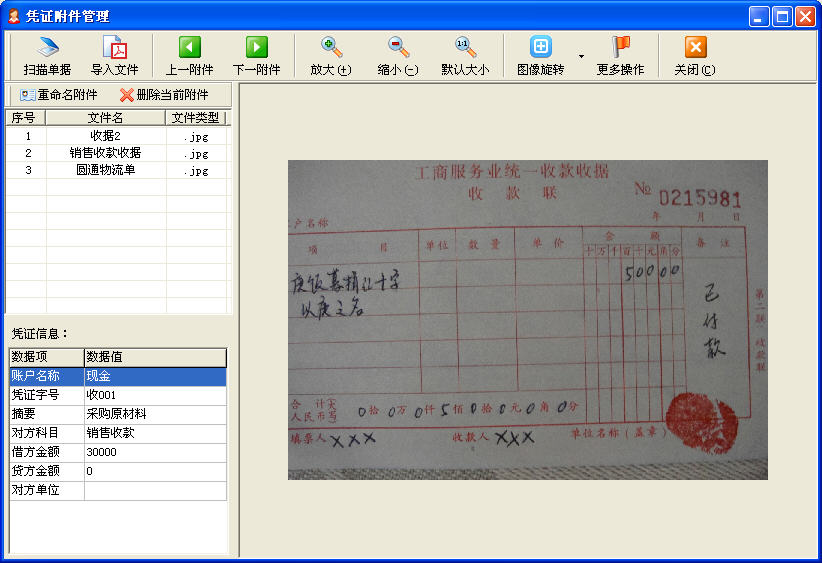The width and height of the screenshot is (822, 563).
Task: Zoom out of image (缩小)
Action: pos(398,47)
